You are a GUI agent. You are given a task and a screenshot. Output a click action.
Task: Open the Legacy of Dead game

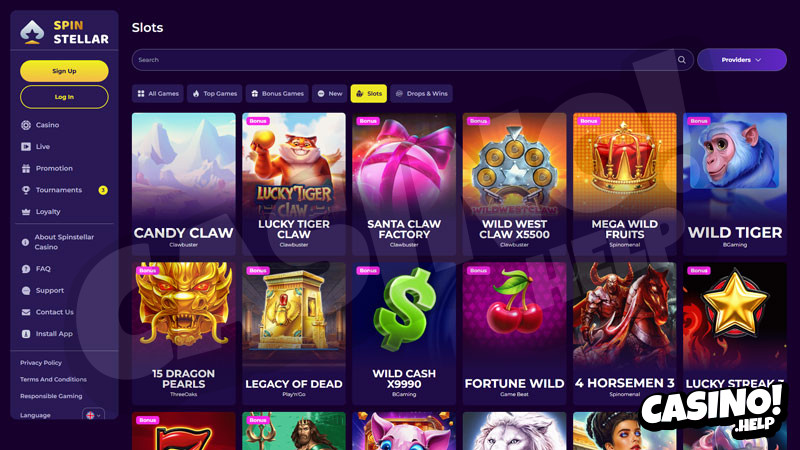tap(294, 333)
